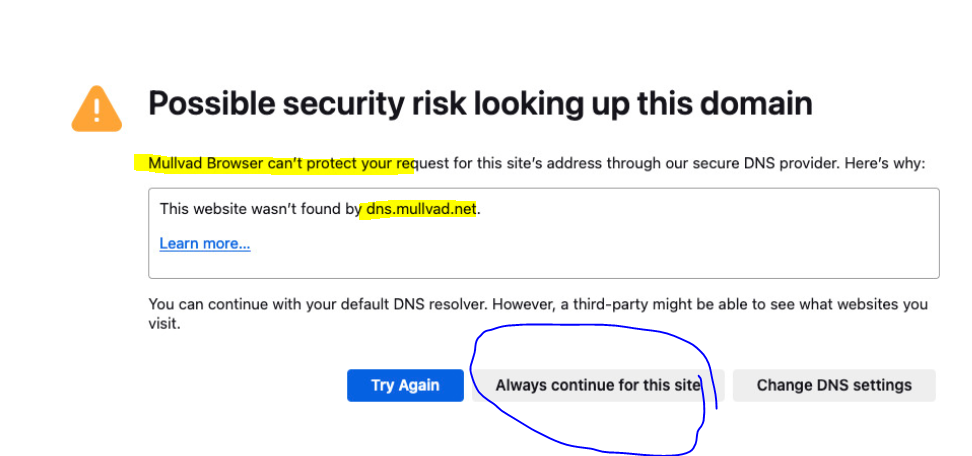Open Change DNS settings
This screenshot has width=972, height=456.
(834, 385)
